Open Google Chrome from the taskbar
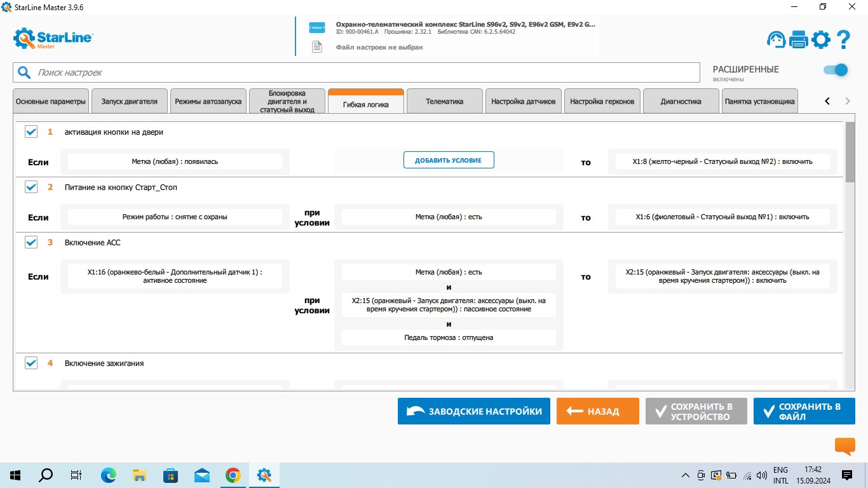The width and height of the screenshot is (868, 488). (233, 475)
